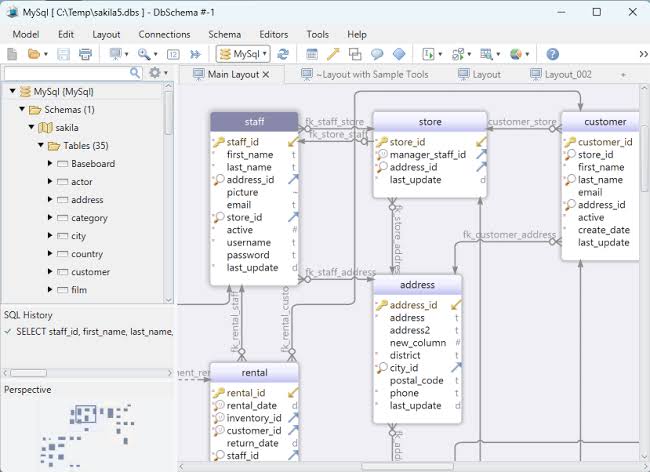Select the country table in tree
Viewport: 650px width, 472px height.
point(87,254)
